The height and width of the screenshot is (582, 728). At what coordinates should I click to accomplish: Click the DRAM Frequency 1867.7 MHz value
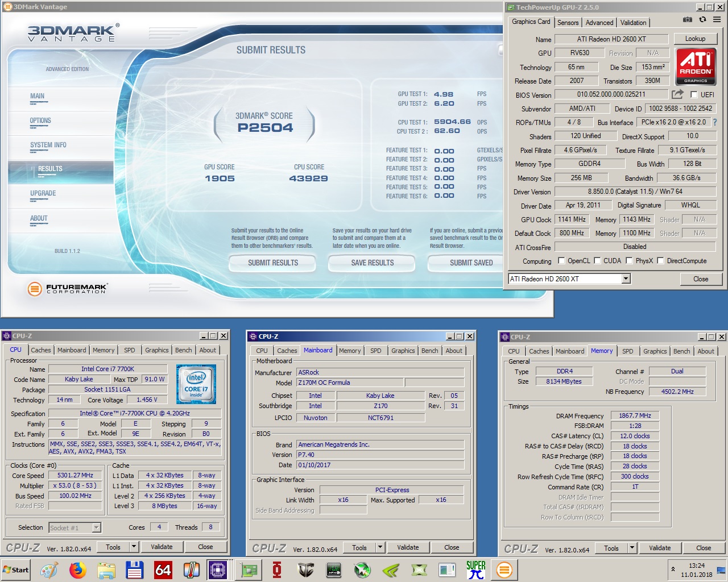click(x=635, y=416)
